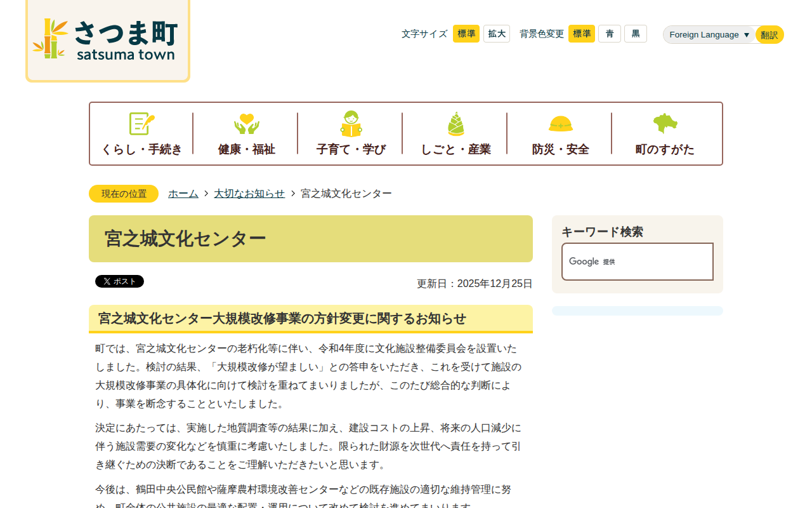Open 大切なお知らせ breadcrumb link
Screen dimensions: 812x508
[x=249, y=194]
